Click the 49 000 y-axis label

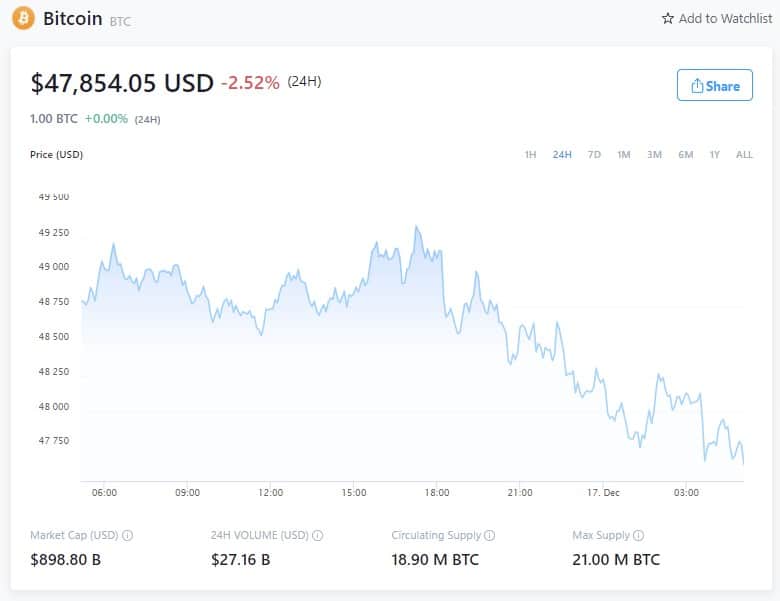[54, 267]
